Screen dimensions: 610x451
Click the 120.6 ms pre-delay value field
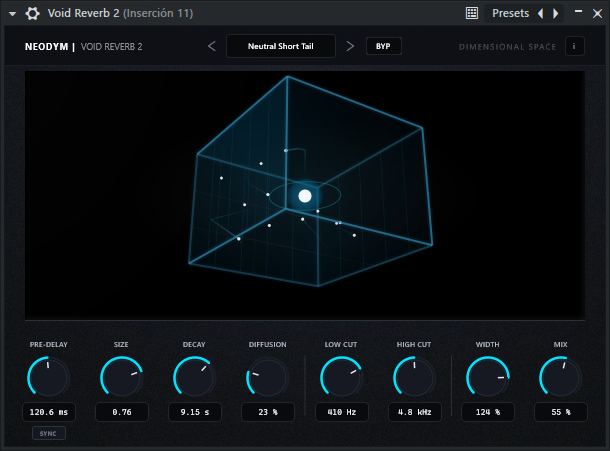(49, 412)
